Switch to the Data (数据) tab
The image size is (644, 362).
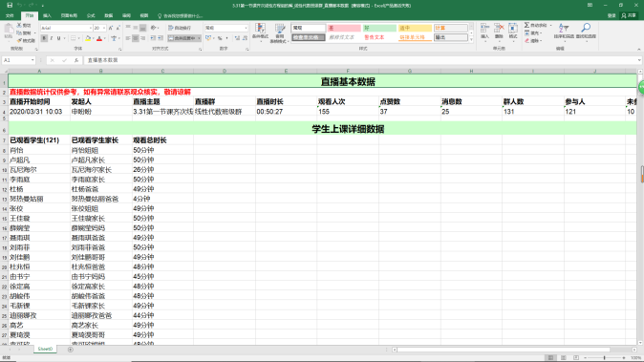coord(108,15)
